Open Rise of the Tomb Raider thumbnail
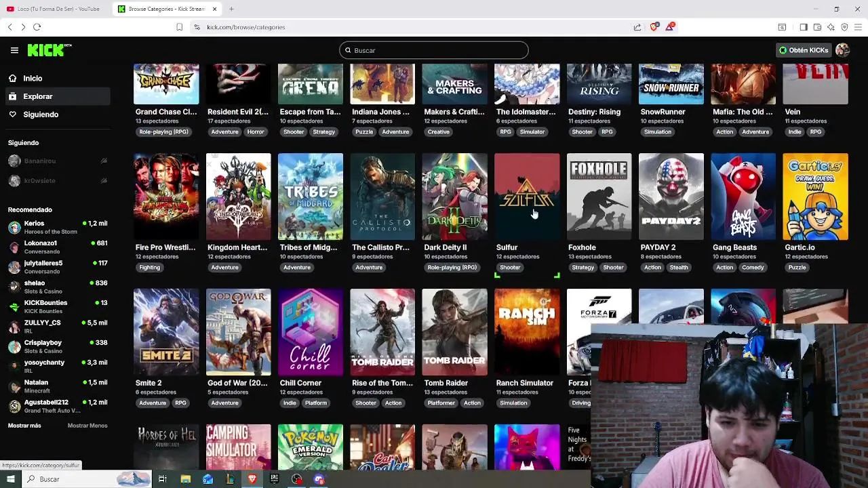 pyautogui.click(x=382, y=332)
